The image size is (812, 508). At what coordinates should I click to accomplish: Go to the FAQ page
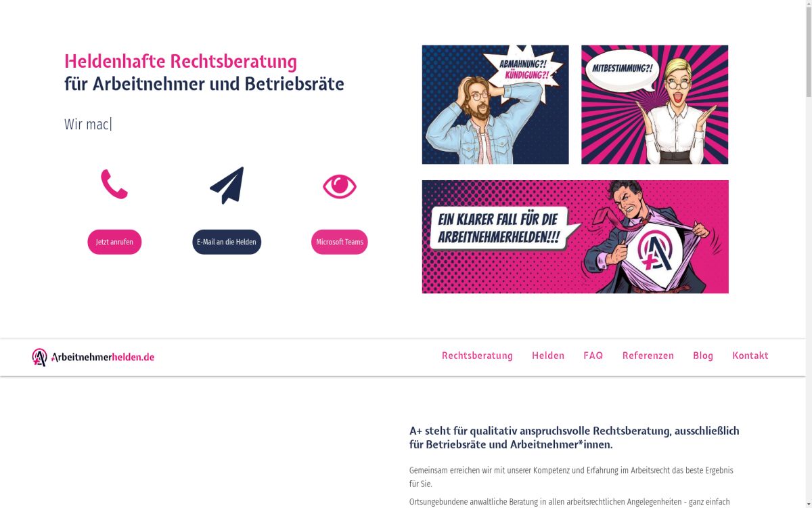click(x=593, y=356)
